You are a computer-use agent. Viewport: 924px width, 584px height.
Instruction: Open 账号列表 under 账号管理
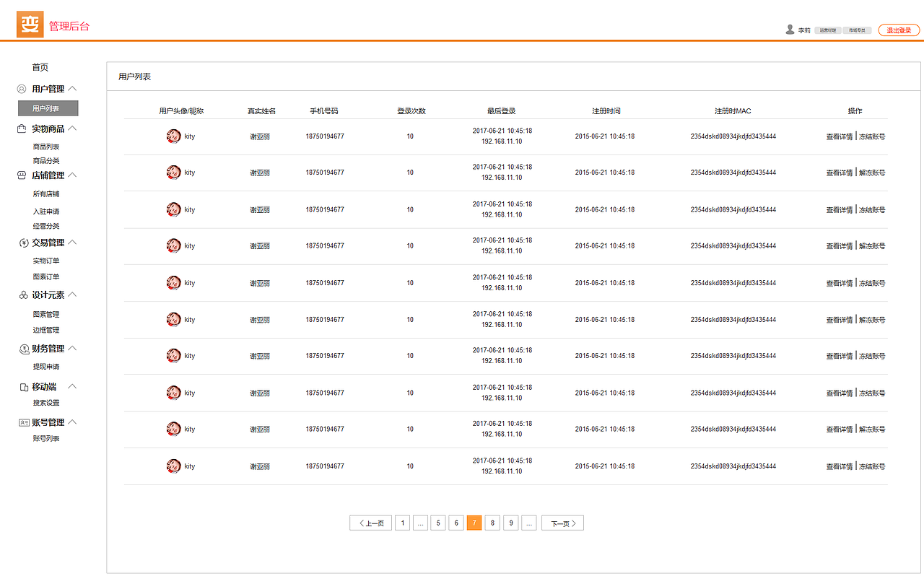coord(46,438)
